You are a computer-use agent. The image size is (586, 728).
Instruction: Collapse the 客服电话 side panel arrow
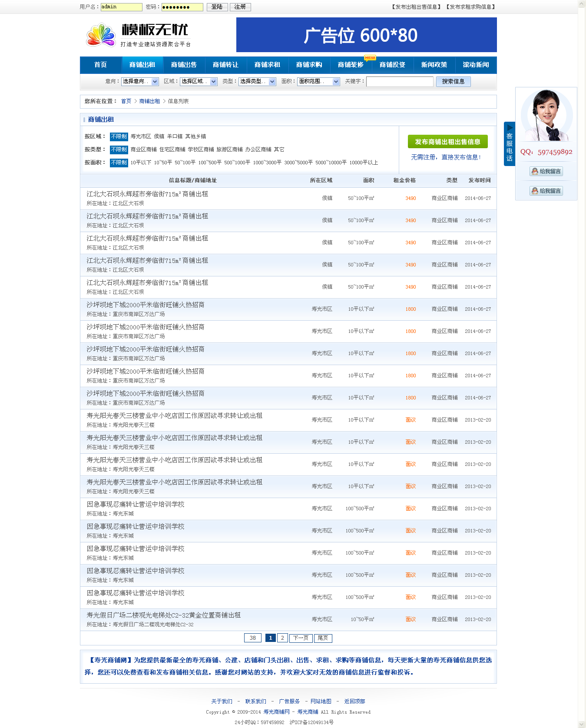point(510,128)
